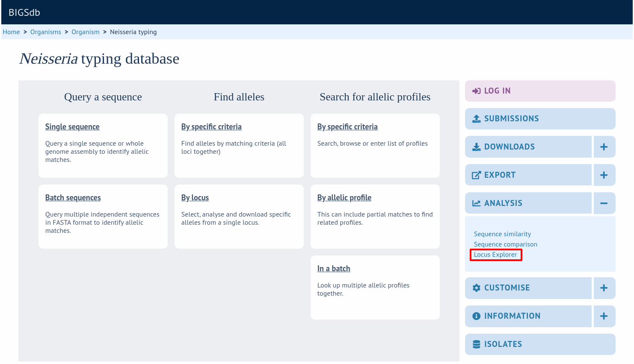Open the Sequence similarity analysis link
This screenshot has width=634, height=364.
pos(502,234)
